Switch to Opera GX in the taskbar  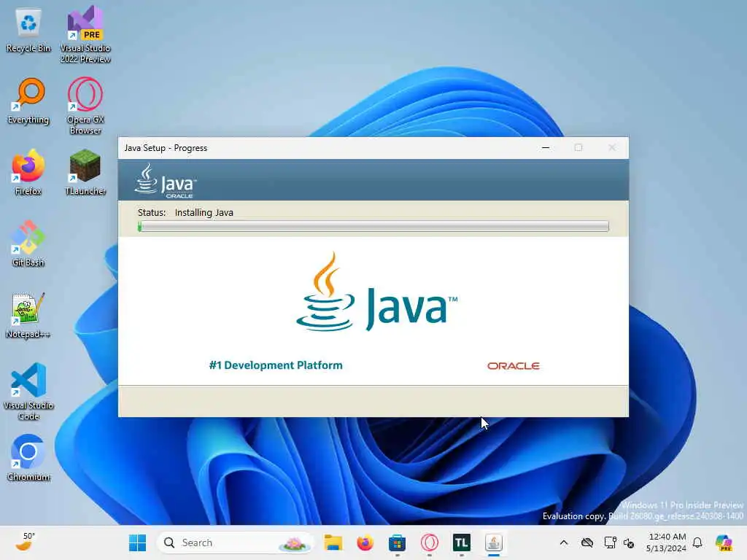[x=429, y=542]
